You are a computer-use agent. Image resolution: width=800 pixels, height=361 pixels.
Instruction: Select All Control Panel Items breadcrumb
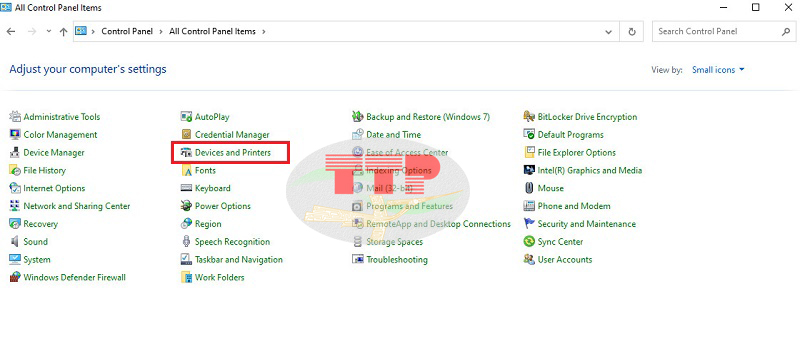212,31
